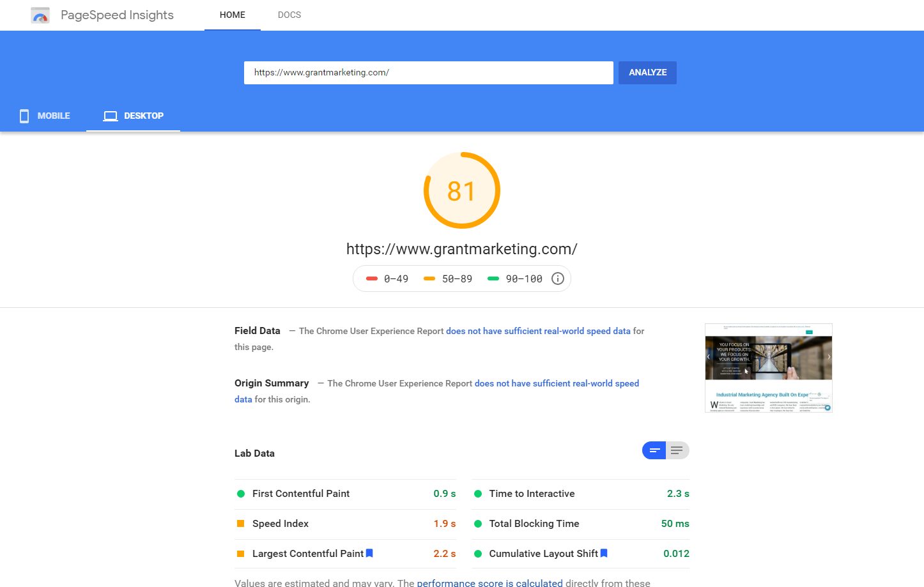This screenshot has height=587, width=924.
Task: Click the 81 performance score gauge
Action: point(461,190)
